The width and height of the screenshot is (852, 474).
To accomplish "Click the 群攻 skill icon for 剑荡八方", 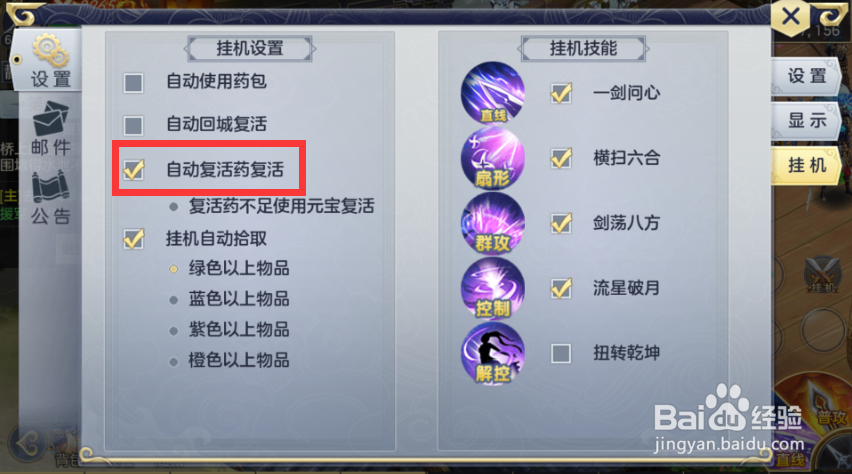I will click(492, 223).
